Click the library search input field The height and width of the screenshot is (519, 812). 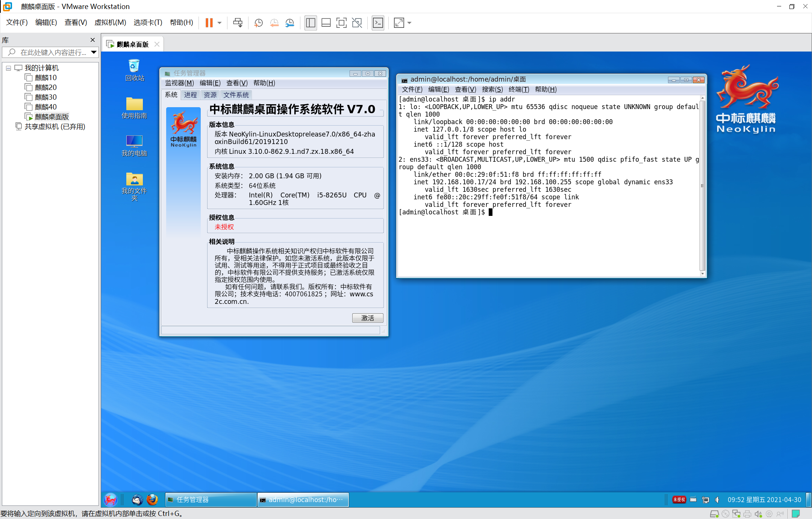pos(53,52)
